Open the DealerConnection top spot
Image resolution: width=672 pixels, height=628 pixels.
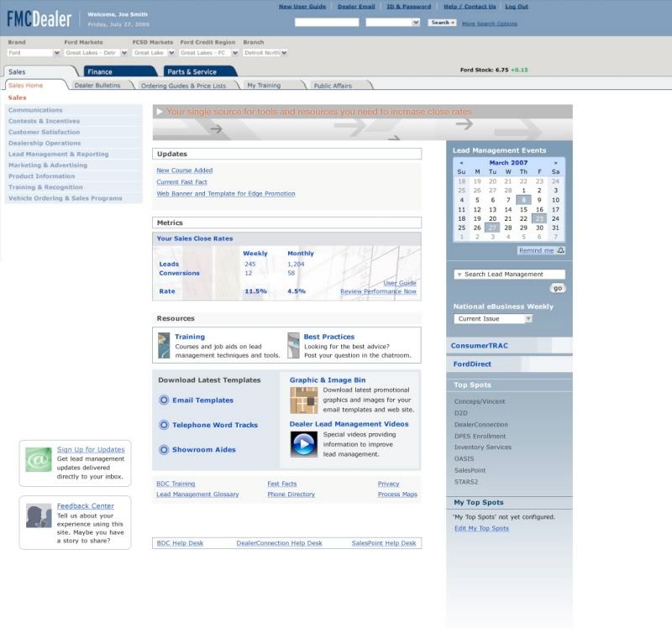(x=480, y=425)
